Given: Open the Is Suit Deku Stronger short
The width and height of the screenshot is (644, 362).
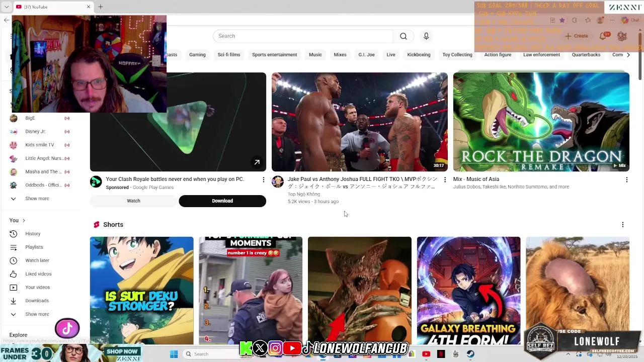Looking at the screenshot, I should coord(141,290).
